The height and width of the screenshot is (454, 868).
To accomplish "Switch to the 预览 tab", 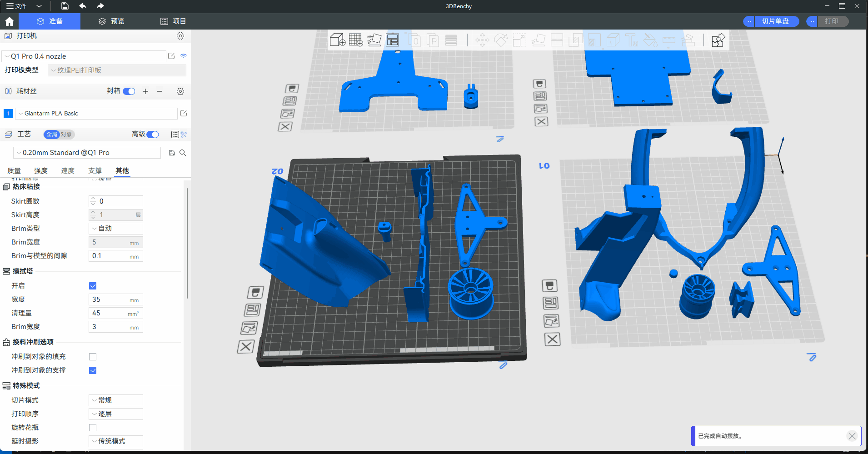I will click(x=111, y=21).
